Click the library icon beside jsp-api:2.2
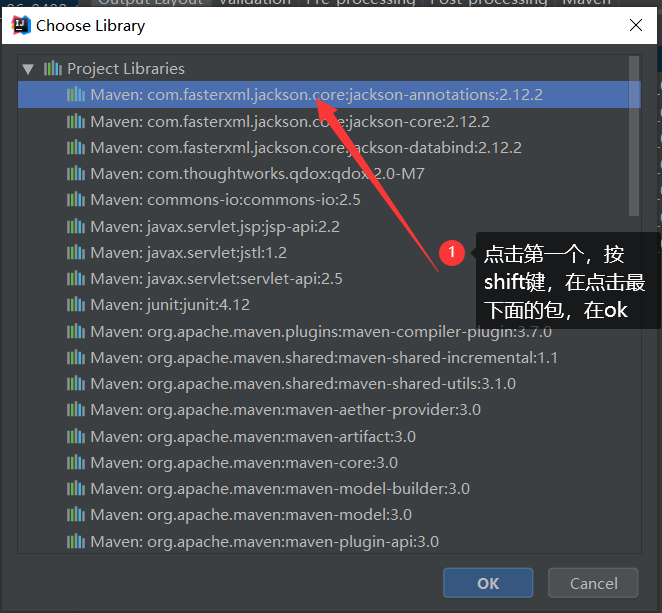Screen dimensions: 662x613 (x=76, y=227)
